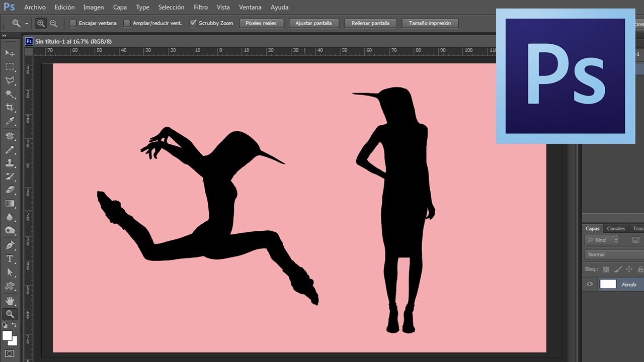Select the History Brush tool
644x362 pixels.
[x=10, y=176]
